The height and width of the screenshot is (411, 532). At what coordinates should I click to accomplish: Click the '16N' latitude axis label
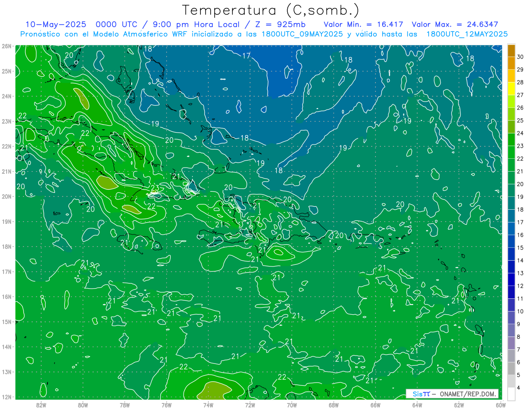coord(6,297)
